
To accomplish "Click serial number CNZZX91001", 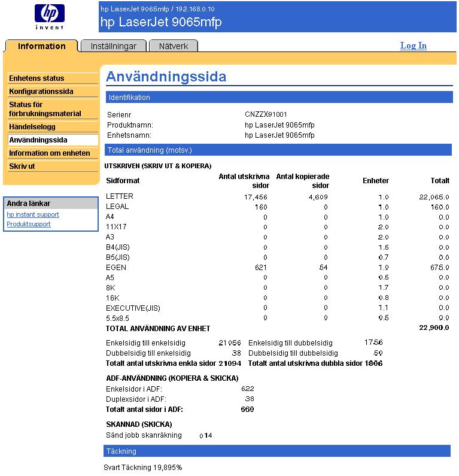I will click(266, 114).
